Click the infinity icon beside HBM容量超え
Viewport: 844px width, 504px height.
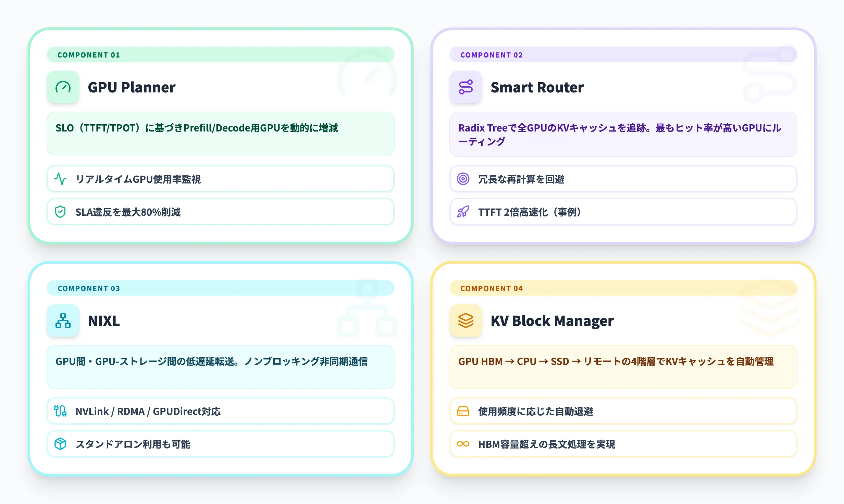(x=463, y=444)
